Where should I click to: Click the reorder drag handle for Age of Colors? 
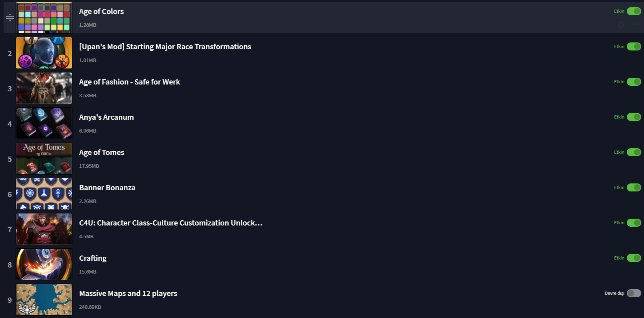tap(10, 18)
